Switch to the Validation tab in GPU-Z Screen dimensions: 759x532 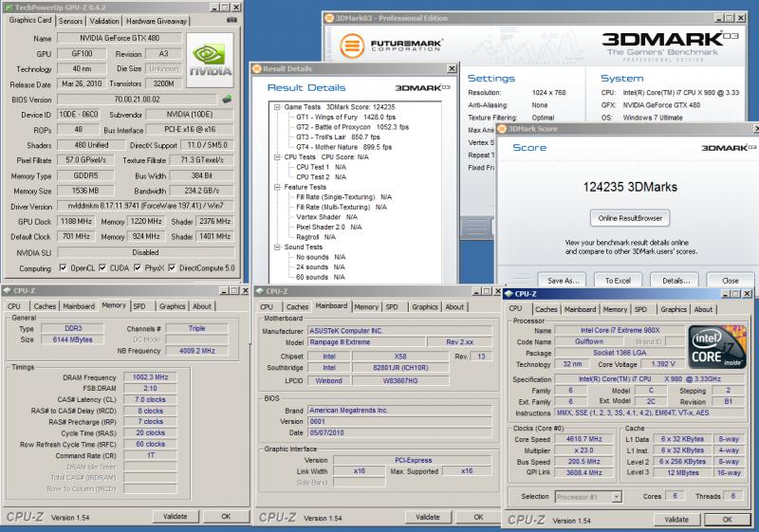coord(104,21)
